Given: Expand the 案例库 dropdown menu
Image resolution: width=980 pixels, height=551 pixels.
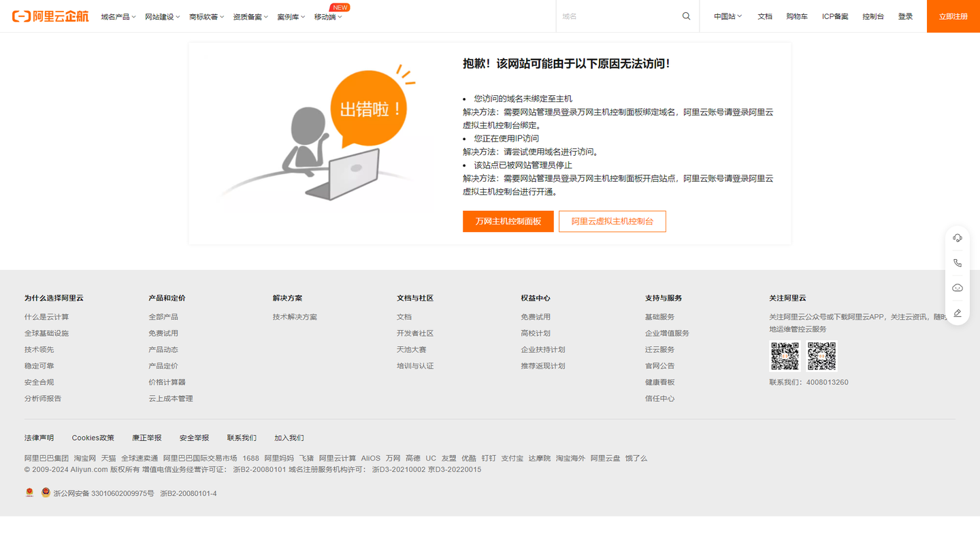Looking at the screenshot, I should tap(291, 16).
